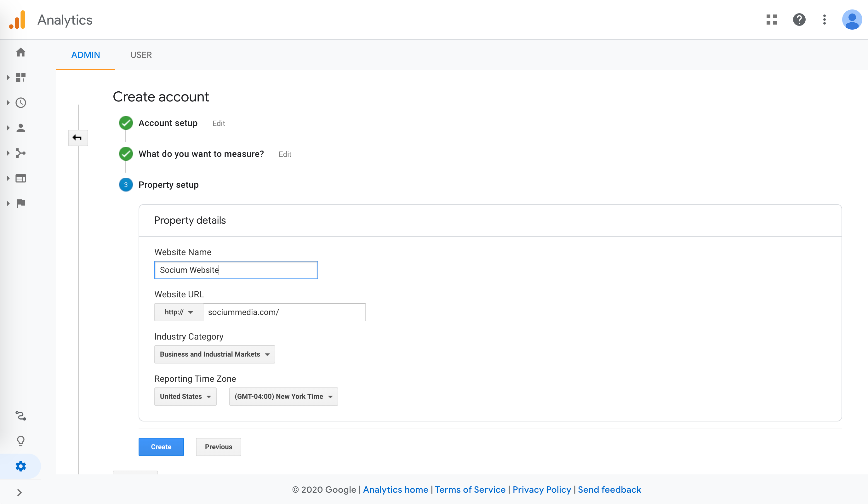
Task: Click the user account avatar
Action: coord(852,20)
